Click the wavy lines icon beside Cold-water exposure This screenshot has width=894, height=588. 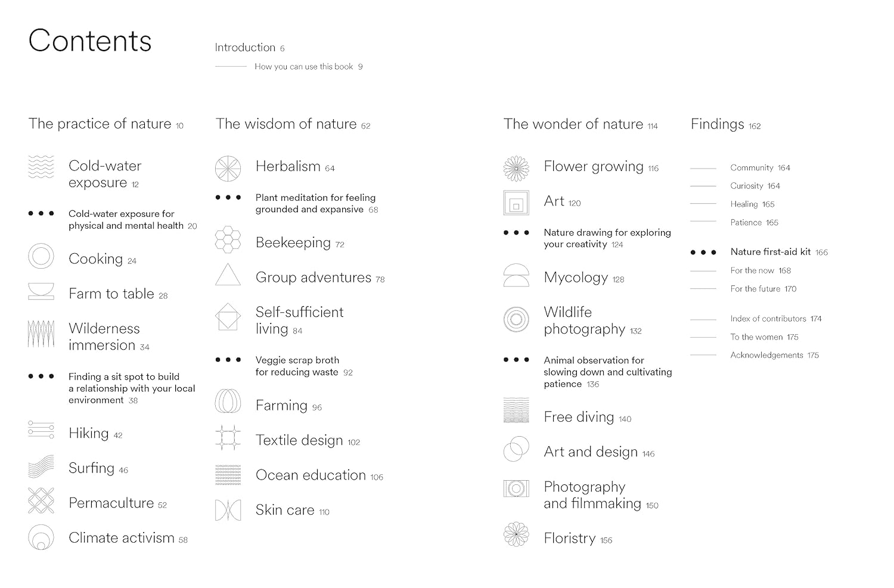pos(41,167)
